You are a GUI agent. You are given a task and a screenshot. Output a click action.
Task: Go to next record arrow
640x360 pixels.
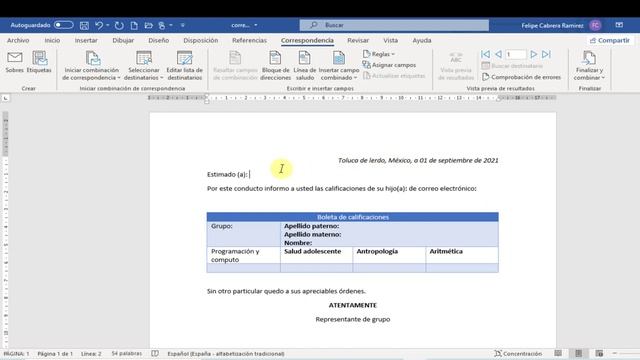click(533, 54)
